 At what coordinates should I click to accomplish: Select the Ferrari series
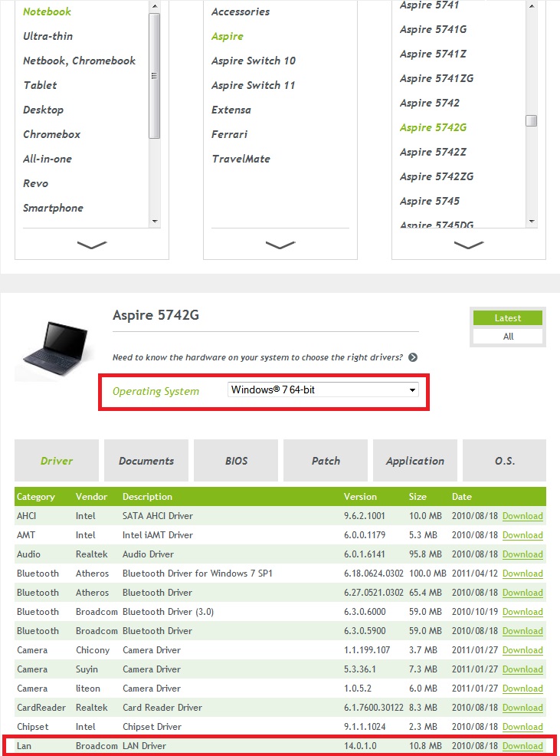(x=229, y=134)
